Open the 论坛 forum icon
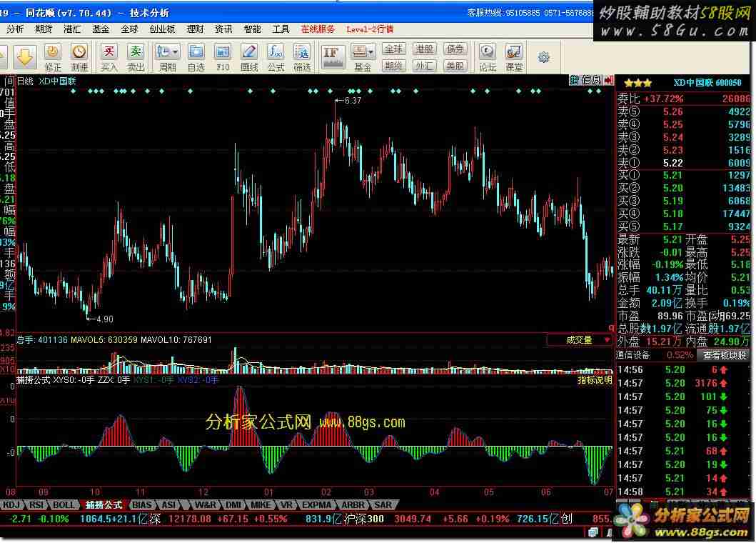Viewport: 756px width, 543px height. tap(488, 57)
